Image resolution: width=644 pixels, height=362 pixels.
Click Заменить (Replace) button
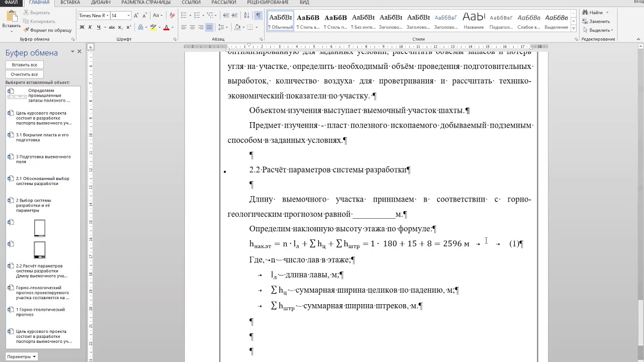pyautogui.click(x=596, y=21)
